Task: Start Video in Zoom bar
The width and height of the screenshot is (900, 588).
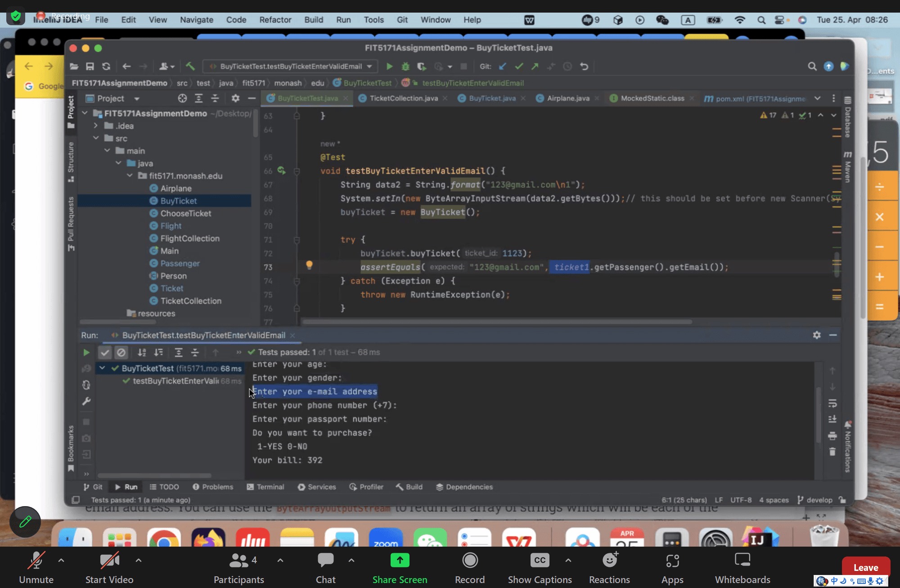Action: 109,568
